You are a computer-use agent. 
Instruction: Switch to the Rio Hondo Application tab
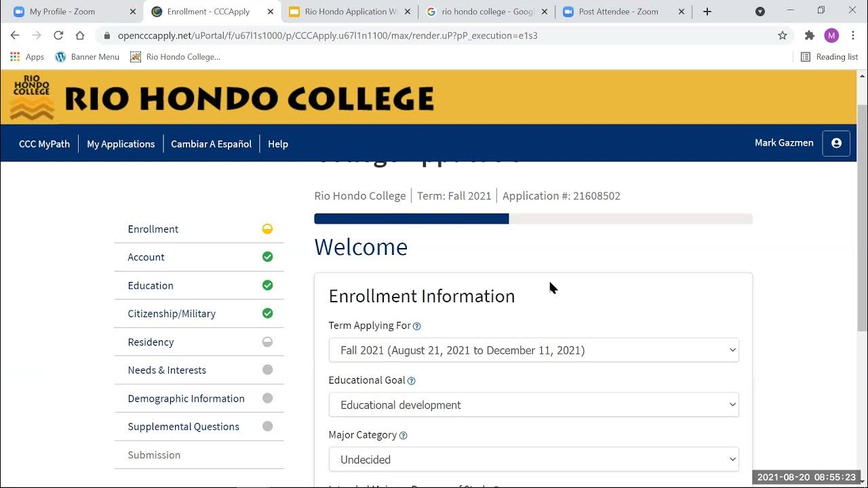[x=351, y=12]
